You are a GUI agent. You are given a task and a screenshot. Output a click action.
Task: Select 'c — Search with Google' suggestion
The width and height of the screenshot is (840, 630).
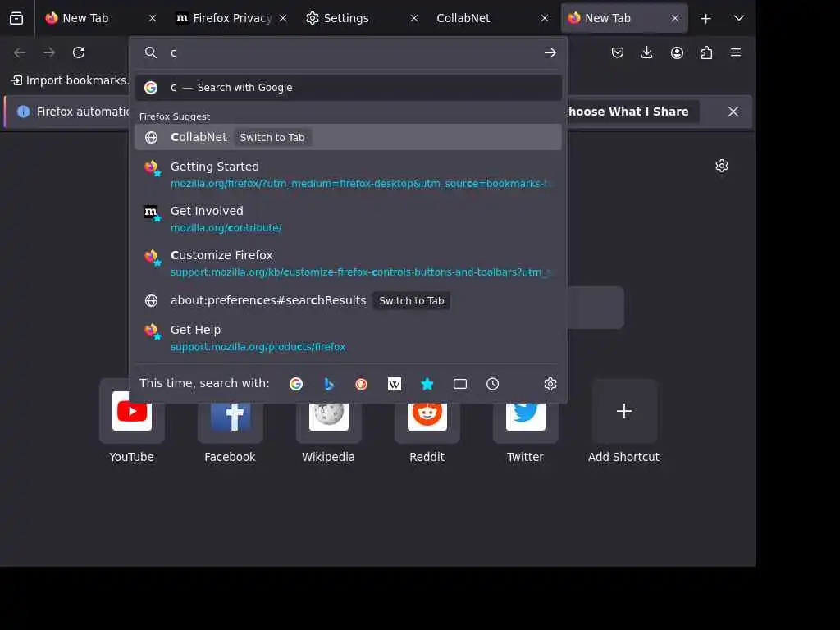tap(348, 87)
